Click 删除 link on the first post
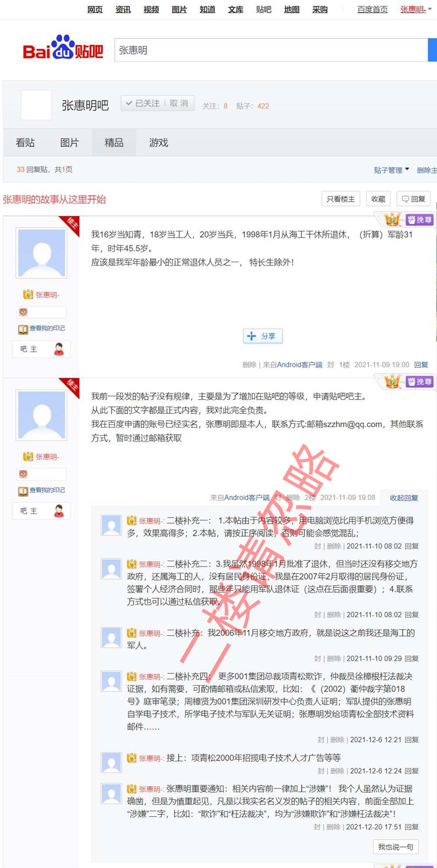437x868 pixels. click(x=249, y=365)
